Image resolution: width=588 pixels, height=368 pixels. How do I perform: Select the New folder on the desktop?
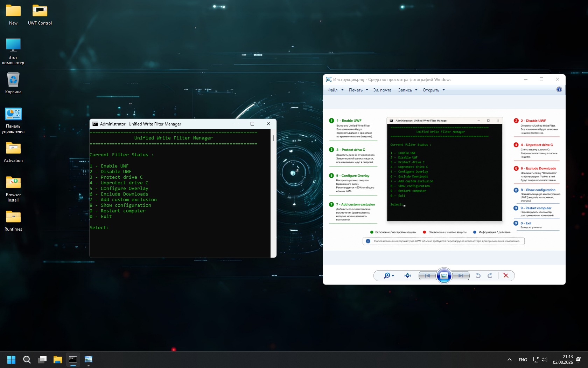tap(13, 15)
